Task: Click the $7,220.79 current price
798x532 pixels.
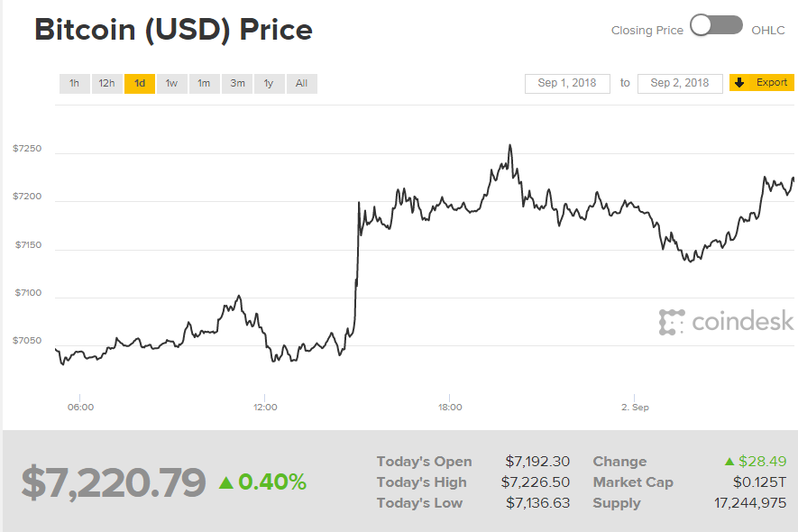Action: (114, 482)
